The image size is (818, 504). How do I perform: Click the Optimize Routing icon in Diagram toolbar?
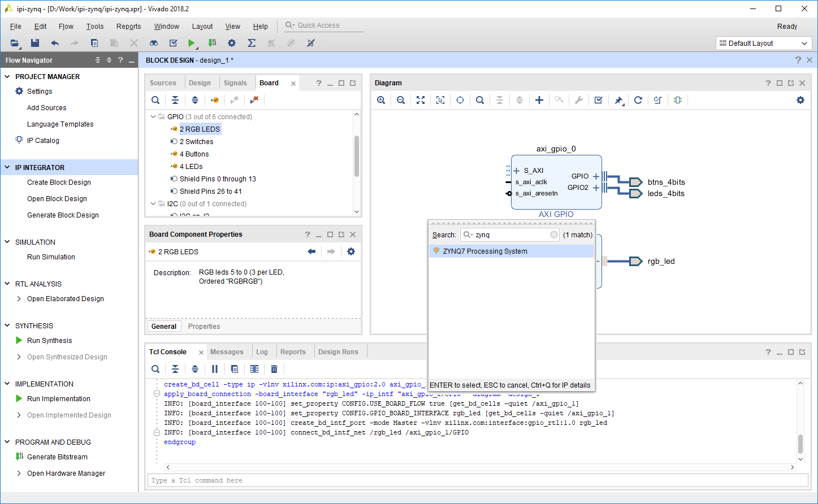tap(658, 100)
